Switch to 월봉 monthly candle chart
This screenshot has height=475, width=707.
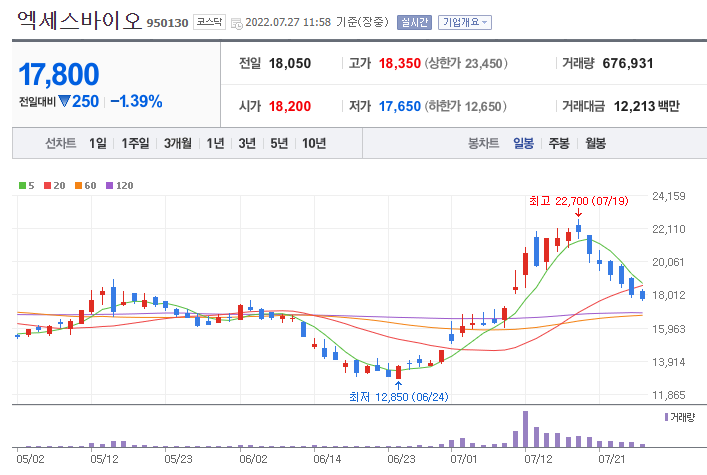[595, 143]
